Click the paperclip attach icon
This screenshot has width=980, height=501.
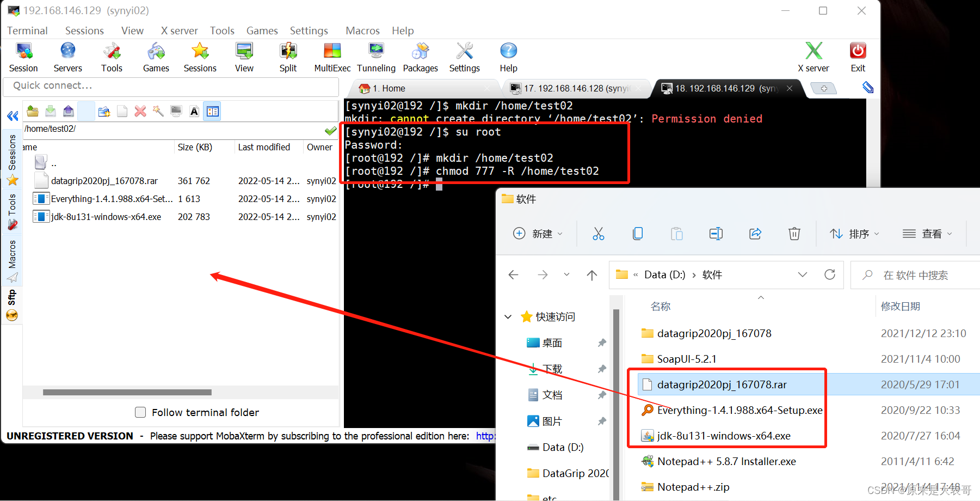click(868, 87)
